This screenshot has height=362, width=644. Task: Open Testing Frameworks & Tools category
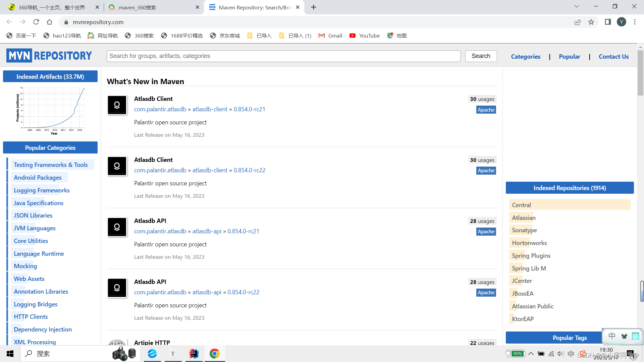(x=51, y=165)
